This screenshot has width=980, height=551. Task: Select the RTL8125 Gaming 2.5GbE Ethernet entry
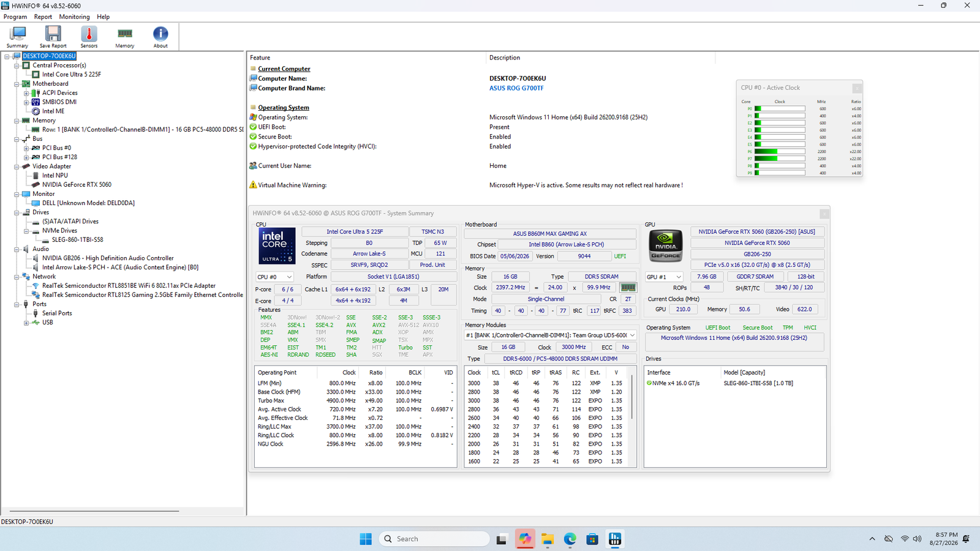(143, 295)
